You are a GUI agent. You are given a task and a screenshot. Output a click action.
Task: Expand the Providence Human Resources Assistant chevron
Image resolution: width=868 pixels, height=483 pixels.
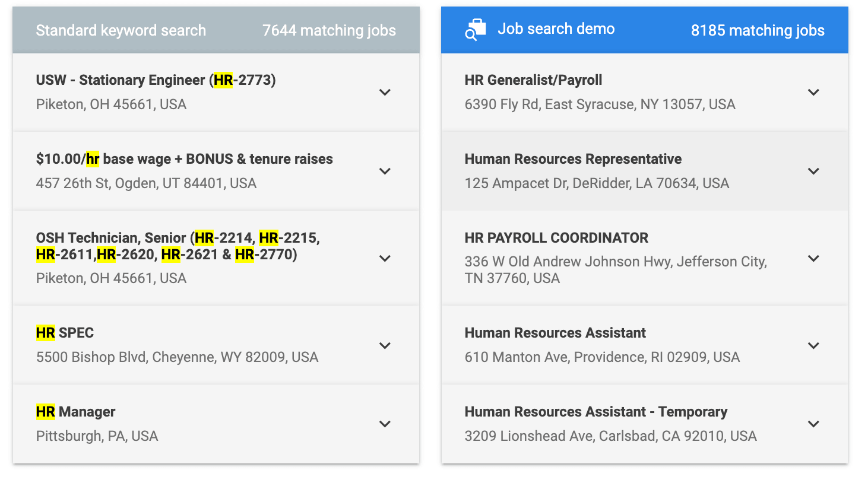pos(813,346)
